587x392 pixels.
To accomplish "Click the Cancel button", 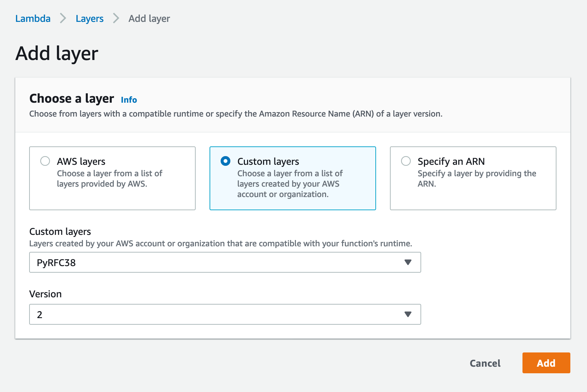I will click(x=485, y=363).
